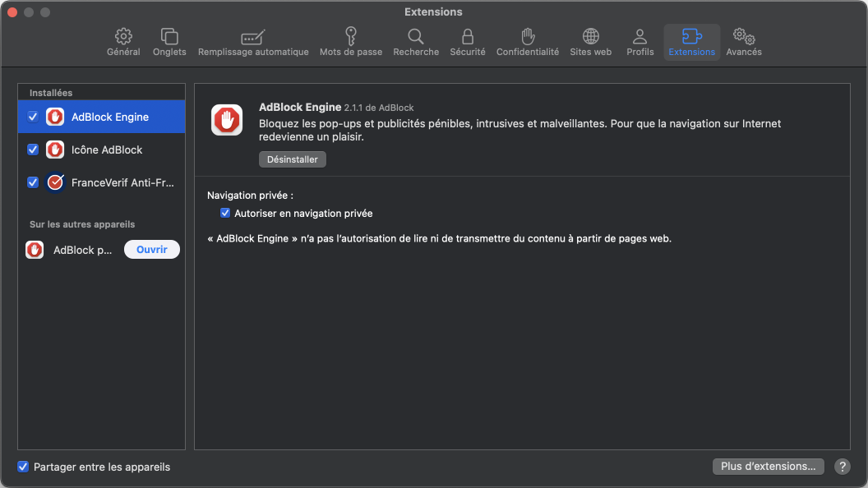
Task: Click AdBlock icon under Sur les autres appareils
Action: pos(35,250)
